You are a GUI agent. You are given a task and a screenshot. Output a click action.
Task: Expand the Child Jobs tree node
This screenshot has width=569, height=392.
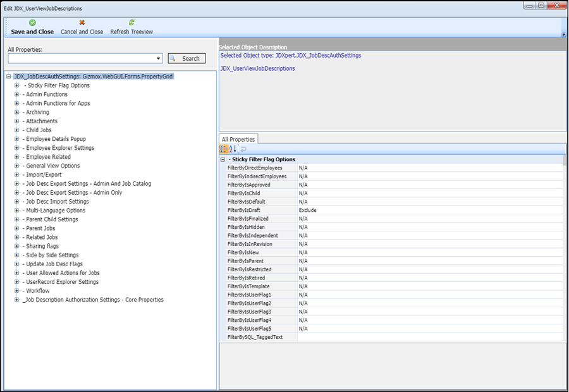coord(16,130)
